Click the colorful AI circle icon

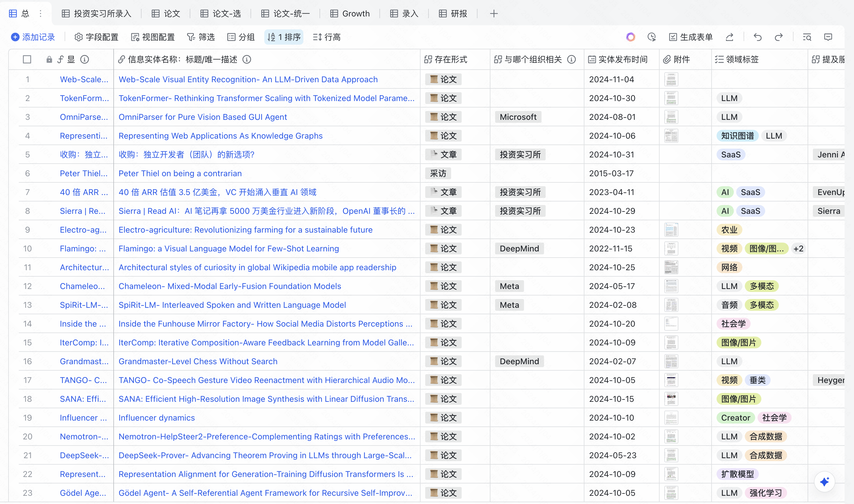coord(631,37)
